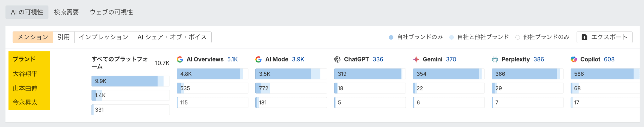The width and height of the screenshot is (644, 127).
Task: Toggle 他社ブランドのみ legend circle
Action: tap(518, 37)
